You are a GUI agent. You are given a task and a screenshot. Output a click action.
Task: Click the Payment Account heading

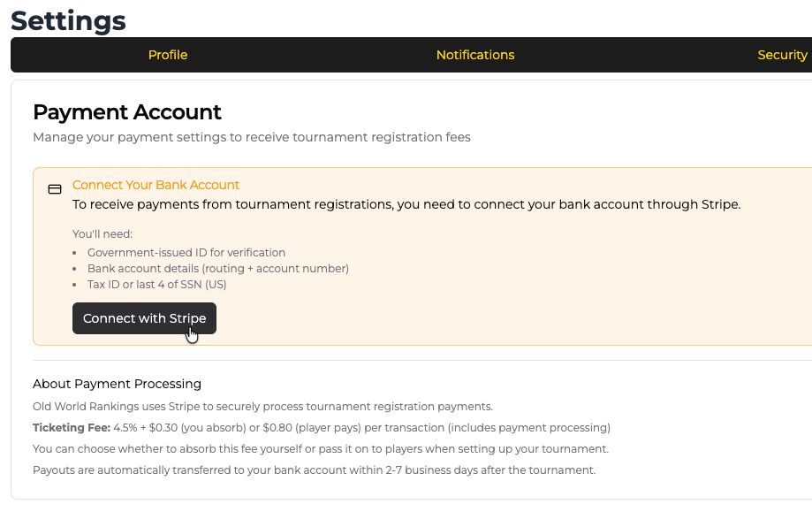pyautogui.click(x=126, y=112)
